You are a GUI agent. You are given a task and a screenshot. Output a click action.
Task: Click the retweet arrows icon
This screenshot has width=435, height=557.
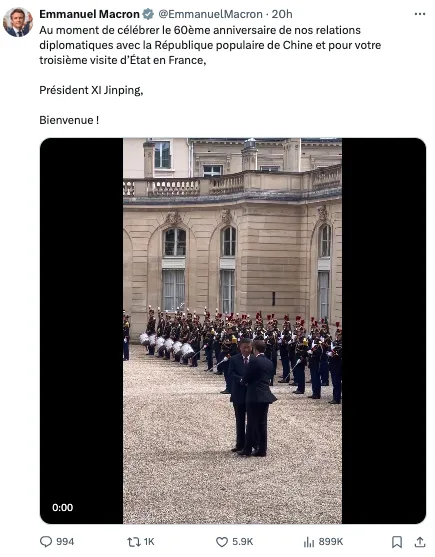[134, 542]
